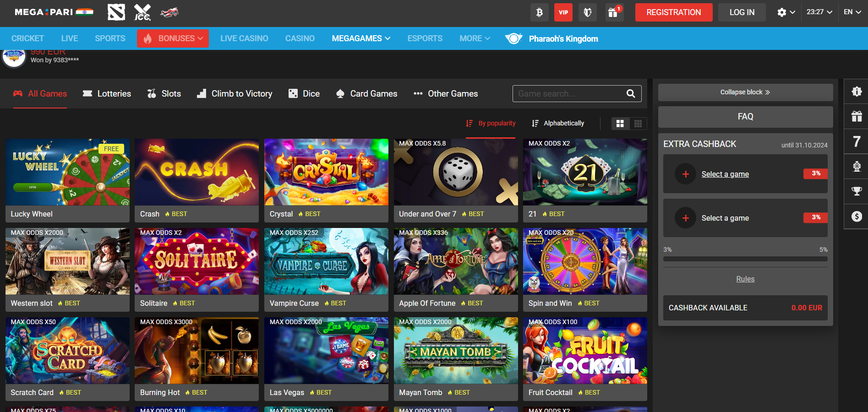The height and width of the screenshot is (412, 868).
Task: Open the SPORTS menu item
Action: point(110,38)
